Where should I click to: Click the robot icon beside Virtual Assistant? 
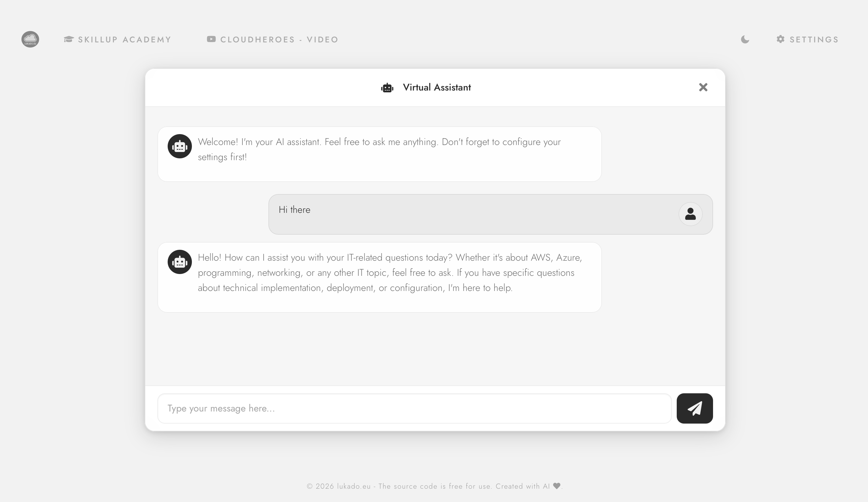pyautogui.click(x=387, y=88)
